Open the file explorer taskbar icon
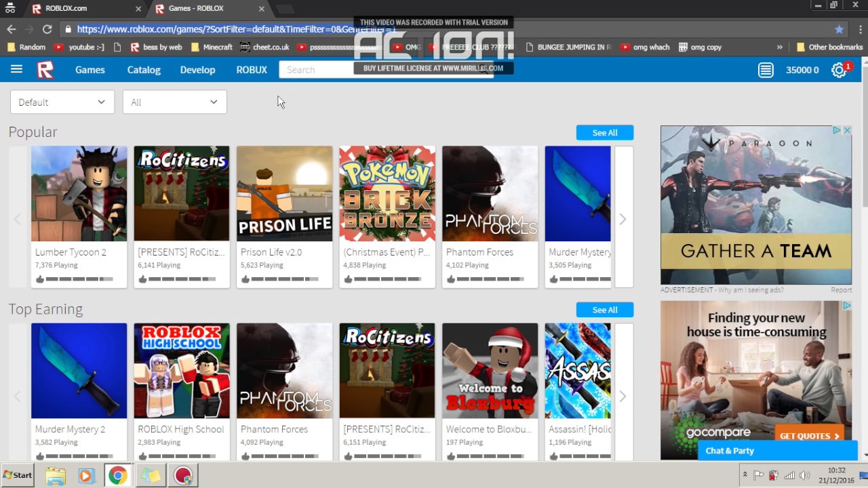The width and height of the screenshot is (868, 488). pyautogui.click(x=56, y=475)
